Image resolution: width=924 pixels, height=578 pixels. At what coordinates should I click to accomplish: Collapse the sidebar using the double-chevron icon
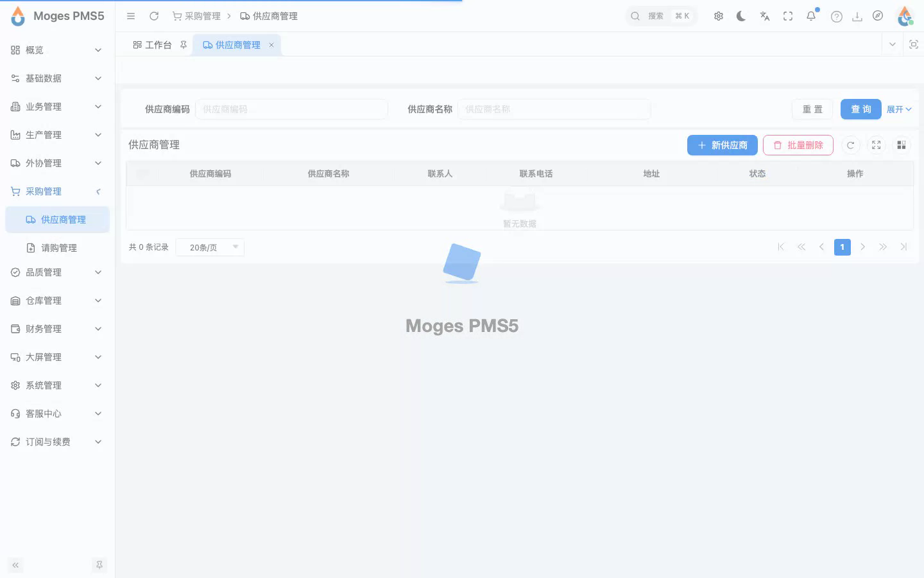click(15, 565)
